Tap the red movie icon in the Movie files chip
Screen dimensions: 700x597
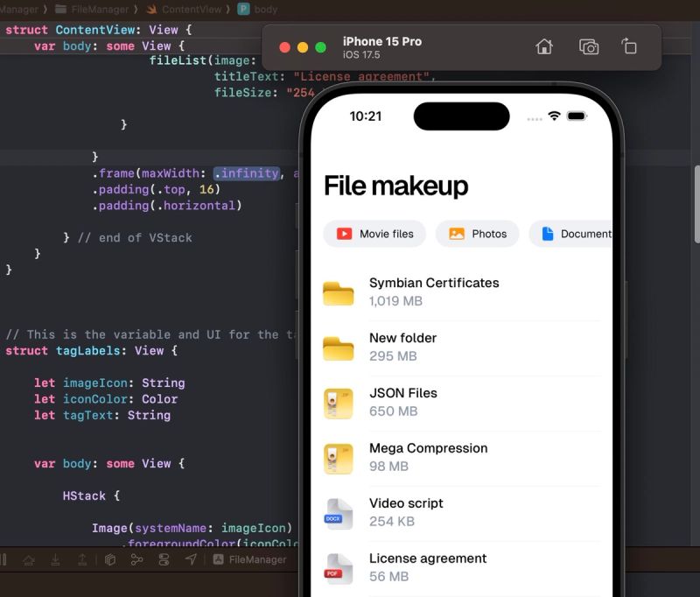[x=344, y=234]
